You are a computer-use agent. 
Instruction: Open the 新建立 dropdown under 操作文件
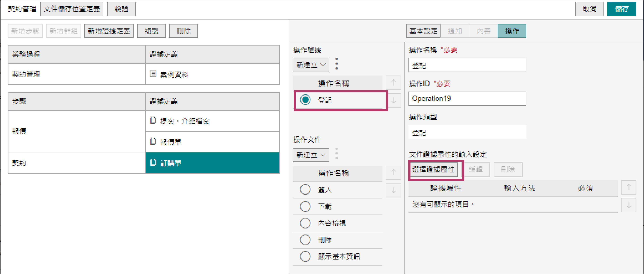click(311, 155)
